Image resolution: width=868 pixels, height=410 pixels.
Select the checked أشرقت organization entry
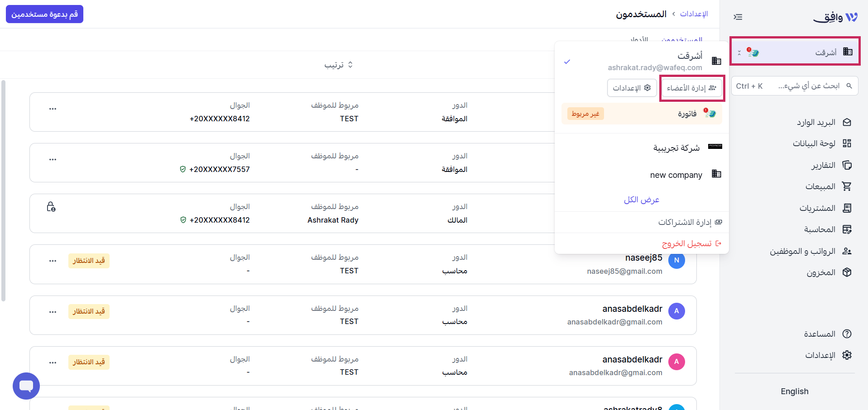point(642,61)
